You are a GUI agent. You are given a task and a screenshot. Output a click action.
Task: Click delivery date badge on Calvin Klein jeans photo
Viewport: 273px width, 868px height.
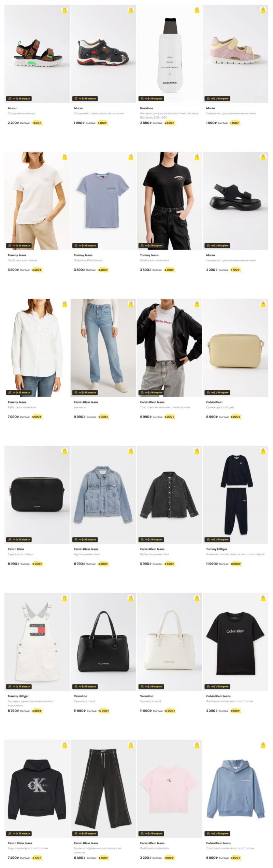point(85,392)
